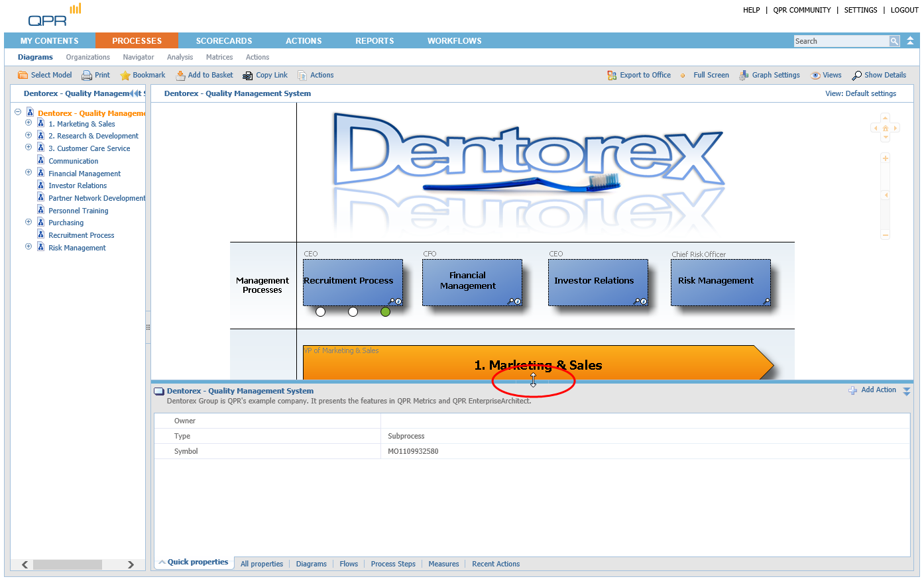
Task: Click into the Search input field
Action: pos(840,41)
